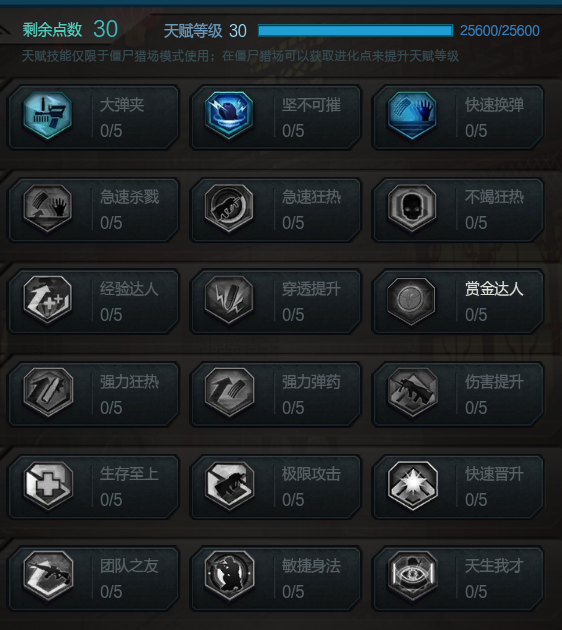The height and width of the screenshot is (630, 562).
Task: Open the 团队之友 talent card
Action: pos(94,578)
